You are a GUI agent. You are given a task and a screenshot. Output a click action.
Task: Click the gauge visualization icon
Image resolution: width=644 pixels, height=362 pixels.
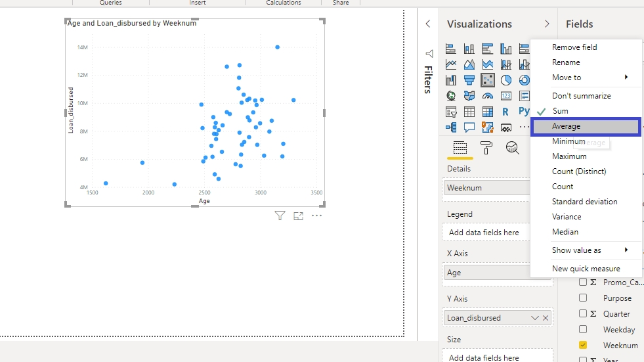tap(488, 96)
